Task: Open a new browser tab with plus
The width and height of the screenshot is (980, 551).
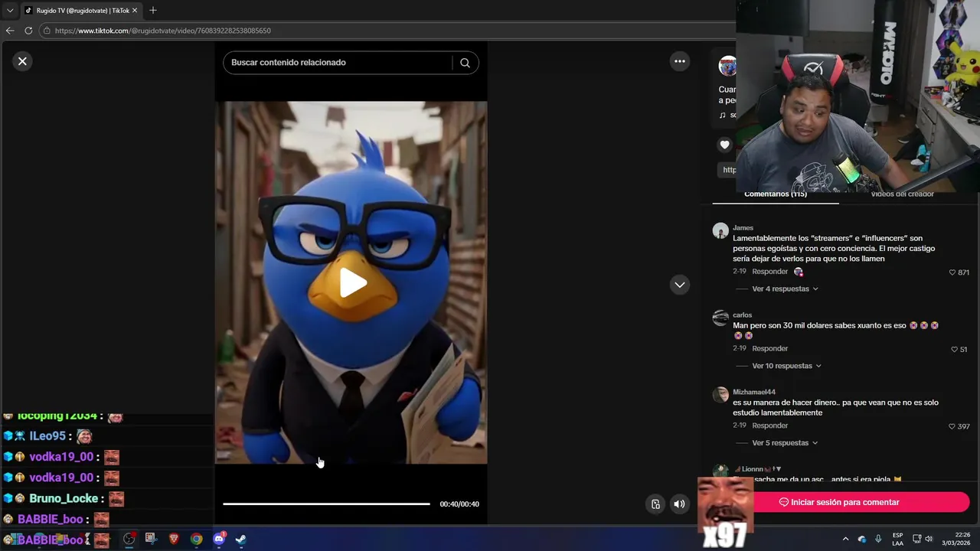Action: tap(153, 10)
